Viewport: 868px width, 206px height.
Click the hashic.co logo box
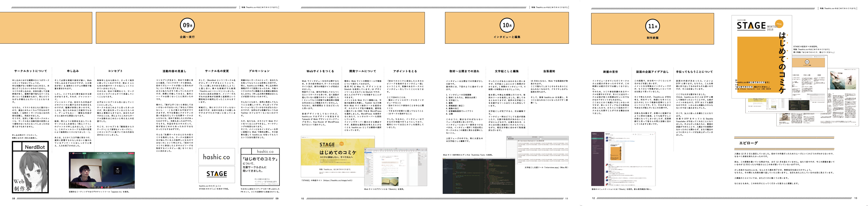(217, 156)
